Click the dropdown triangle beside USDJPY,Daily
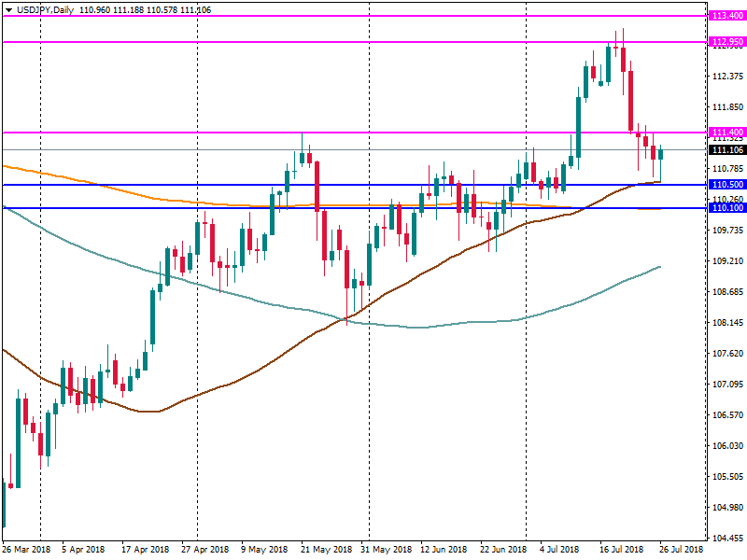 point(8,9)
